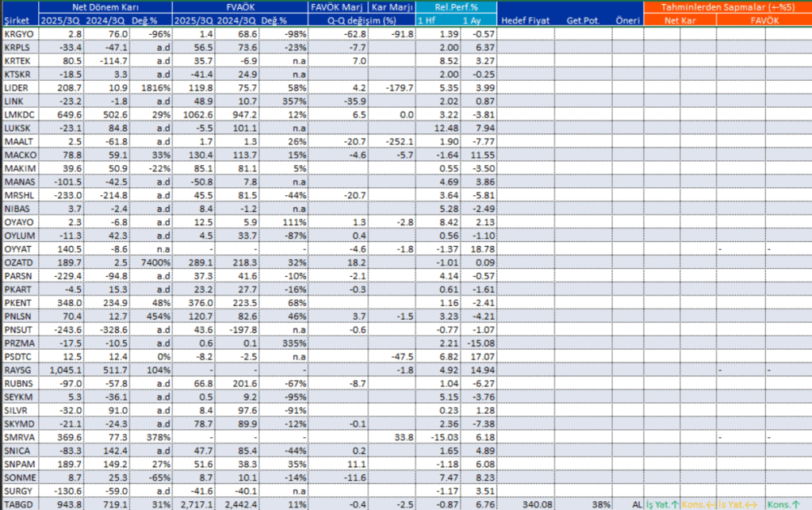Click the 335% cell in PRZMA row

tap(284, 343)
